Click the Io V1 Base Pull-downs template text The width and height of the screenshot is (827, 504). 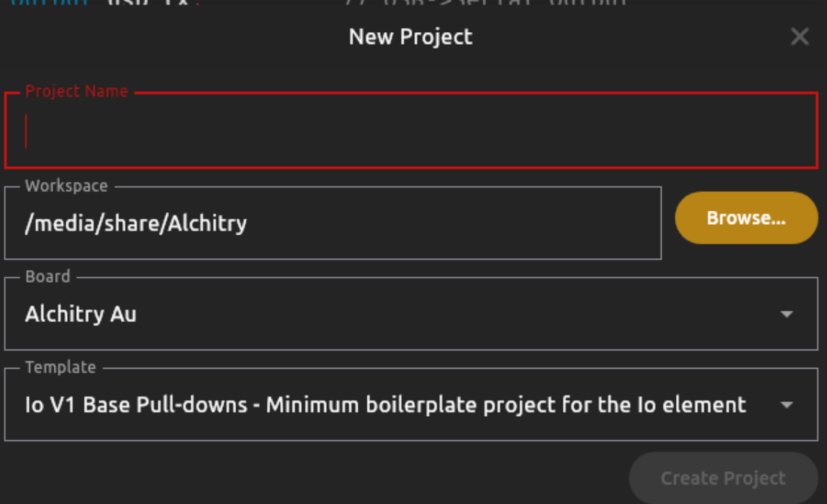pyautogui.click(x=136, y=405)
